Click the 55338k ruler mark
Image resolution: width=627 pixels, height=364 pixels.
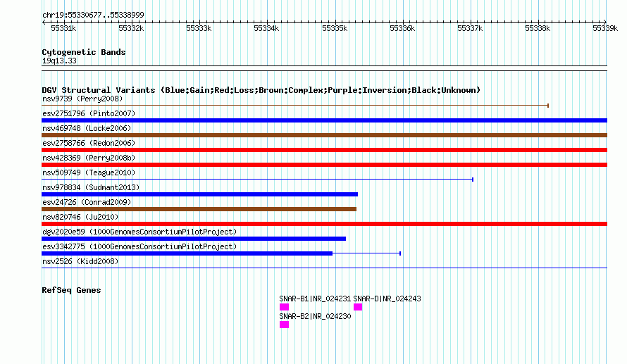tap(538, 28)
